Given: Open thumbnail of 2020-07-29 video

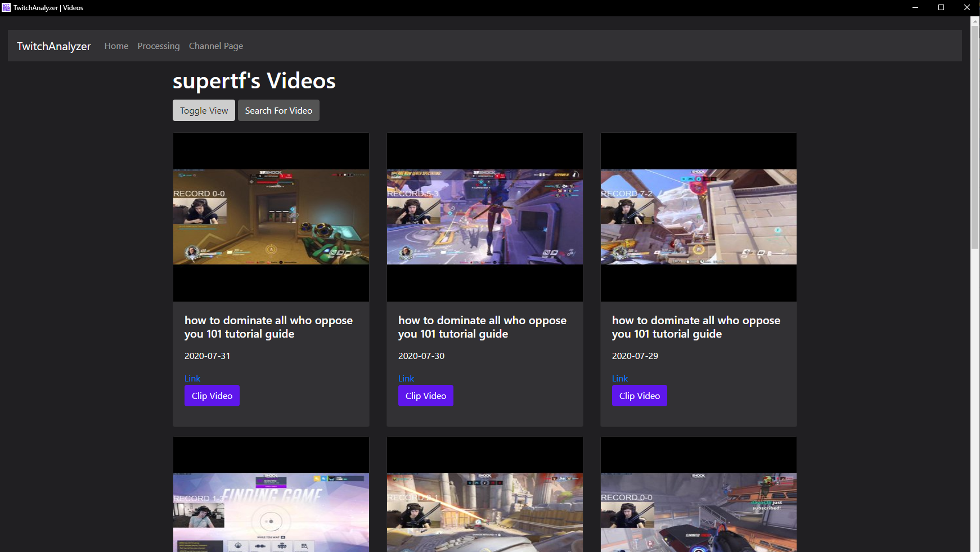Looking at the screenshot, I should (699, 217).
